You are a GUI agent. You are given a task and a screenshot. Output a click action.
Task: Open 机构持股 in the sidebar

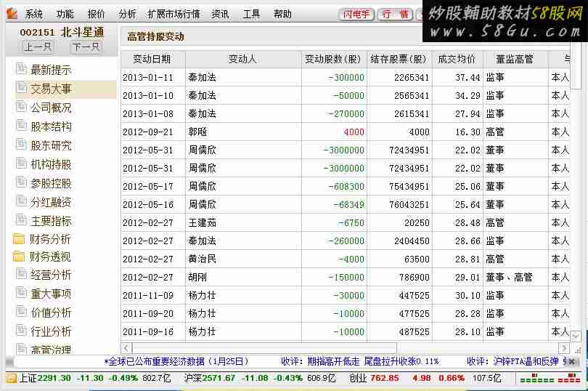point(51,164)
